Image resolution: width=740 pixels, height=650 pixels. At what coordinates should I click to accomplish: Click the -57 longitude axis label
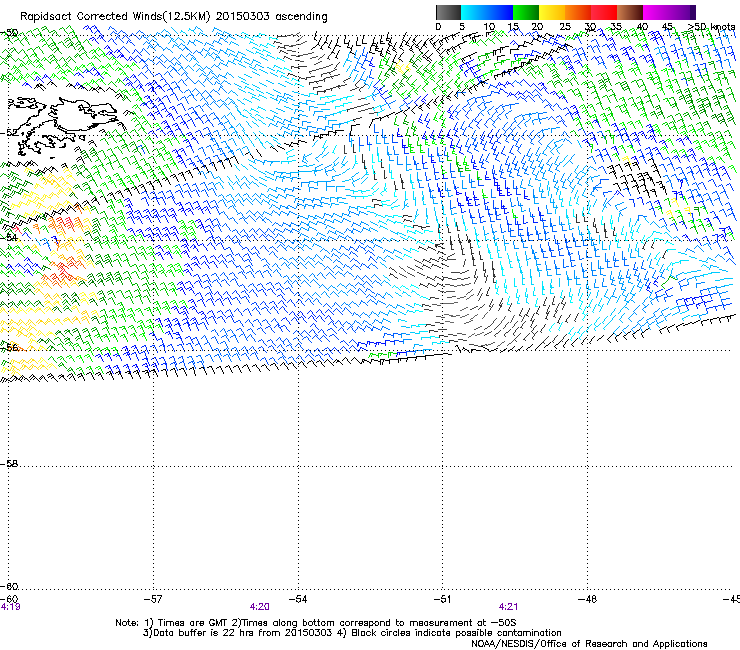point(153,599)
